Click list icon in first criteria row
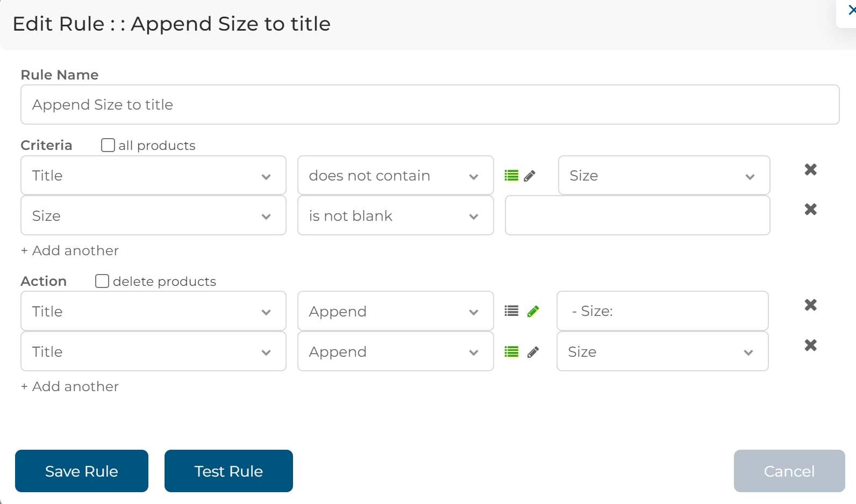Screen dimensions: 856x504 (511, 176)
